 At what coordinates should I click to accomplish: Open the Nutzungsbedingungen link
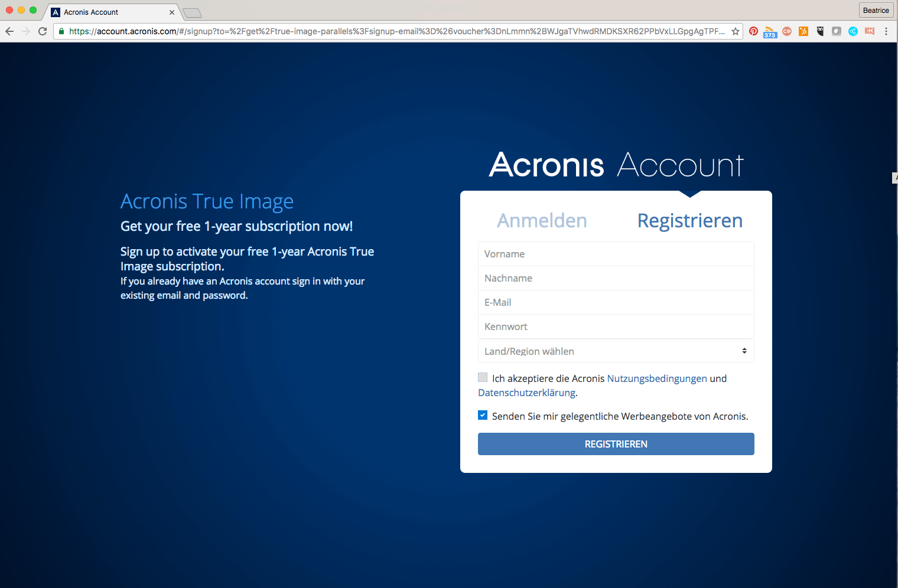click(x=657, y=378)
